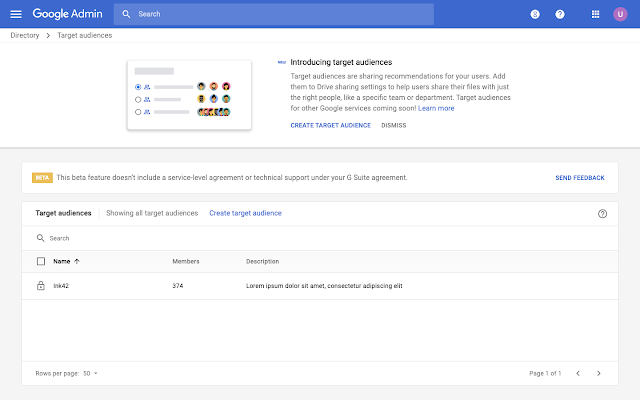The width and height of the screenshot is (640, 400).
Task: Click the Target audiences breadcrumb
Action: coord(84,36)
